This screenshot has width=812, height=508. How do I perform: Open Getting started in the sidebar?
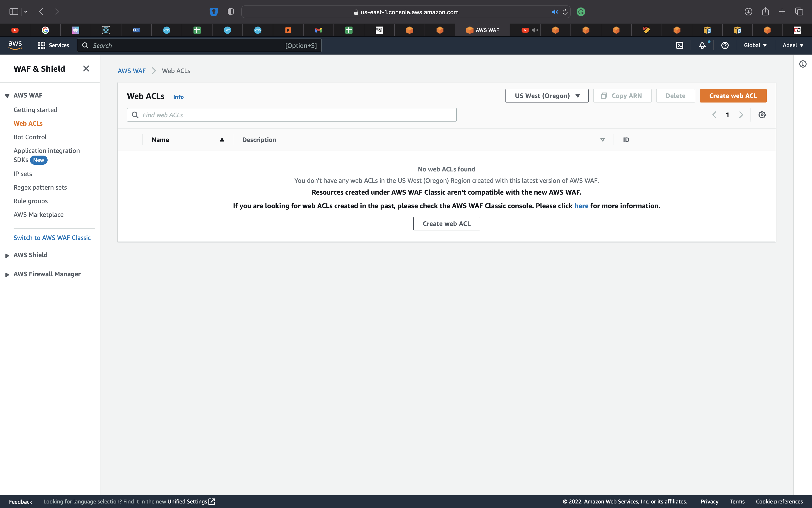35,110
